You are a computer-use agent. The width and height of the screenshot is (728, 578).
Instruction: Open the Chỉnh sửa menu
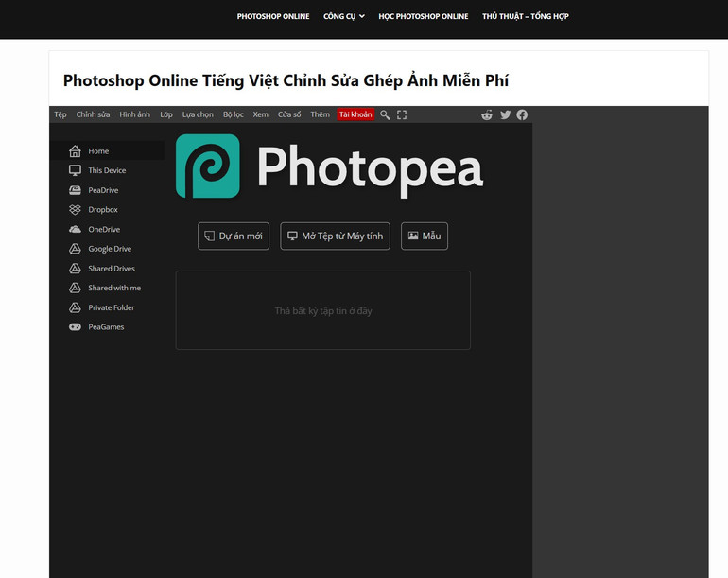pos(93,114)
